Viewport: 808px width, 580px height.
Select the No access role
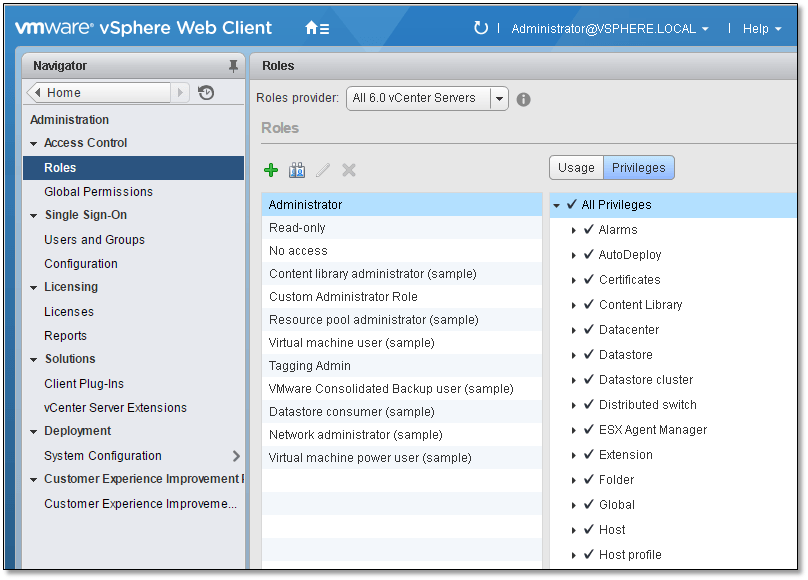pos(402,251)
